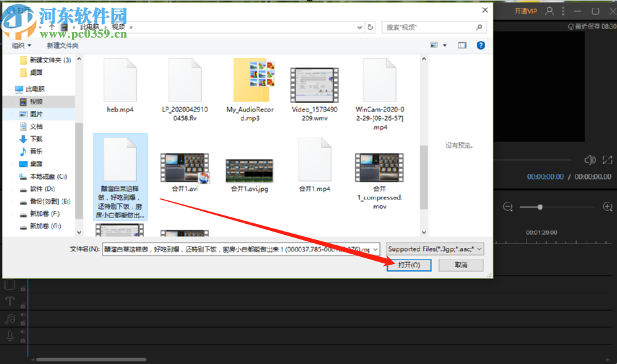
Task: Select the file LP_20200429100458.flv
Action: pyautogui.click(x=185, y=90)
